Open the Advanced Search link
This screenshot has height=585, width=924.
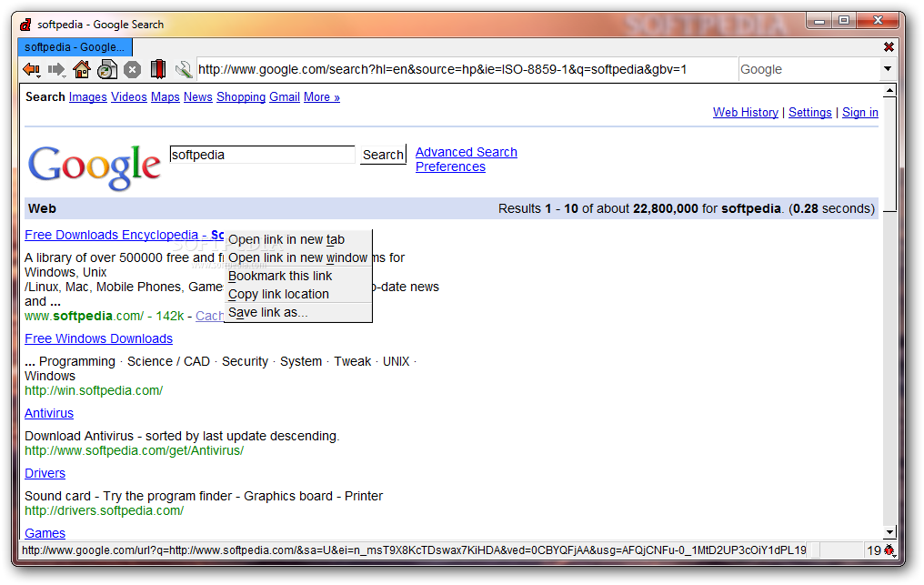coord(467,152)
